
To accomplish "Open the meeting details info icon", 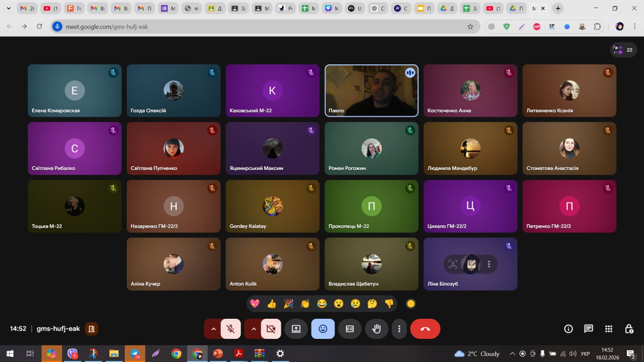I will click(569, 329).
